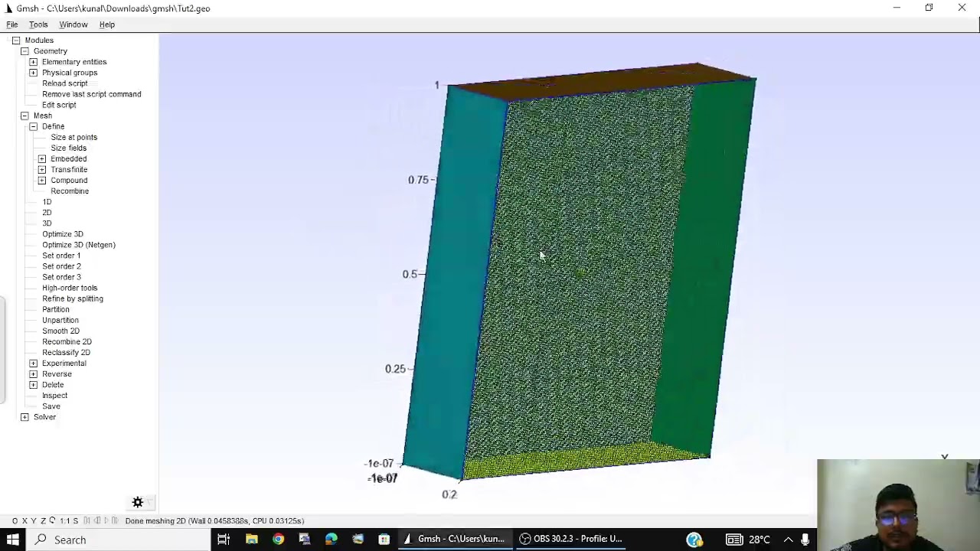Open the Tools menu

(38, 24)
